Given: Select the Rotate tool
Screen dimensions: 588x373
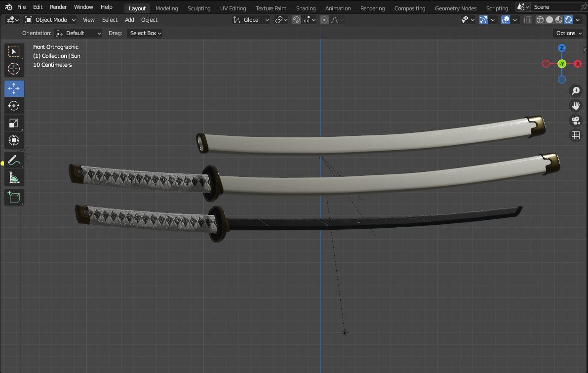Looking at the screenshot, I should [14, 106].
